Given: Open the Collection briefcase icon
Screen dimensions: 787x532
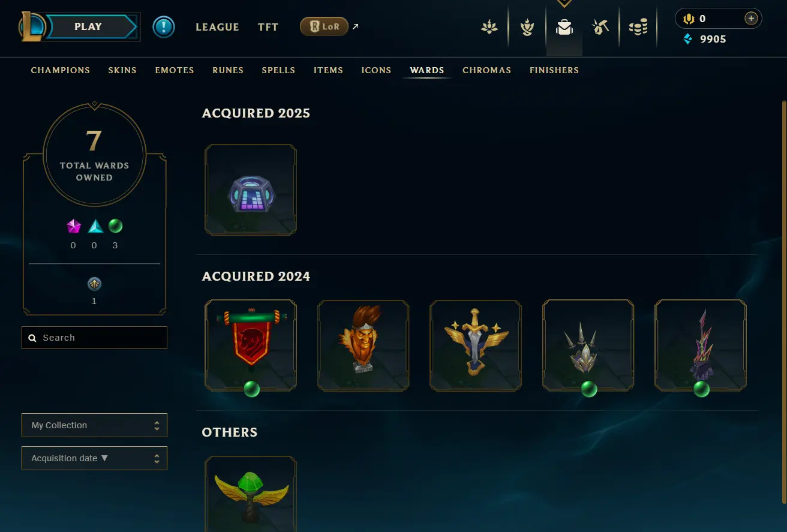Looking at the screenshot, I should pyautogui.click(x=564, y=28).
